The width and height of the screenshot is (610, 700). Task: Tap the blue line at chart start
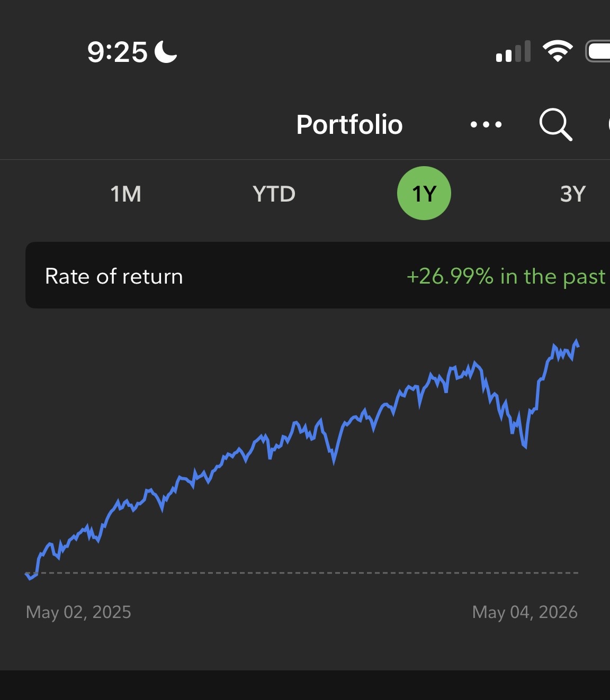pos(31,577)
